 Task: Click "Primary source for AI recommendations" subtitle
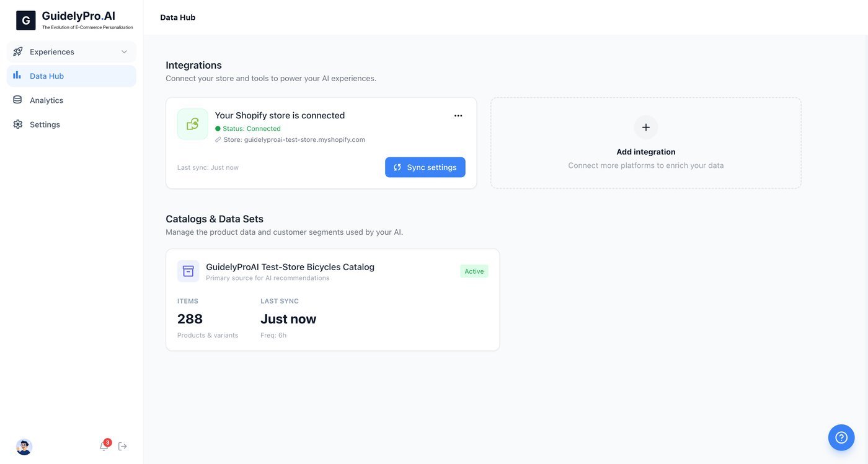(x=268, y=278)
